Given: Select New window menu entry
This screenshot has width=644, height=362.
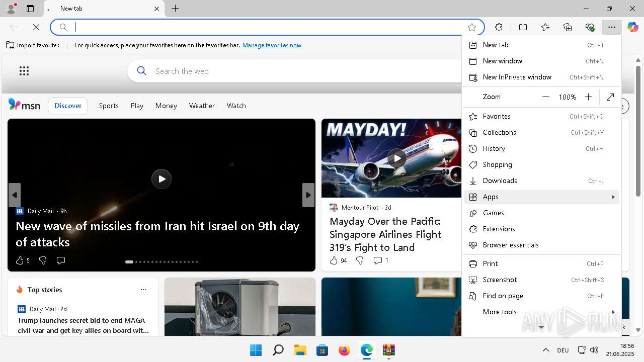Looking at the screenshot, I should [541, 61].
